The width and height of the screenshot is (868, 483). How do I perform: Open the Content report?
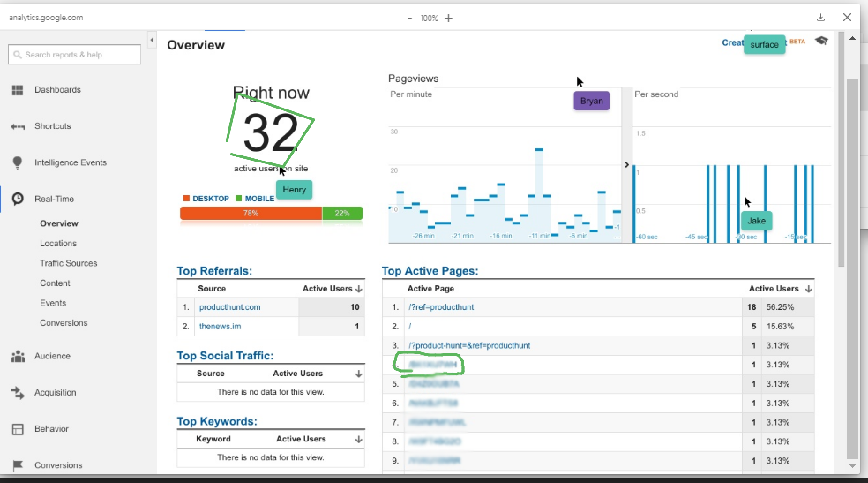[55, 283]
